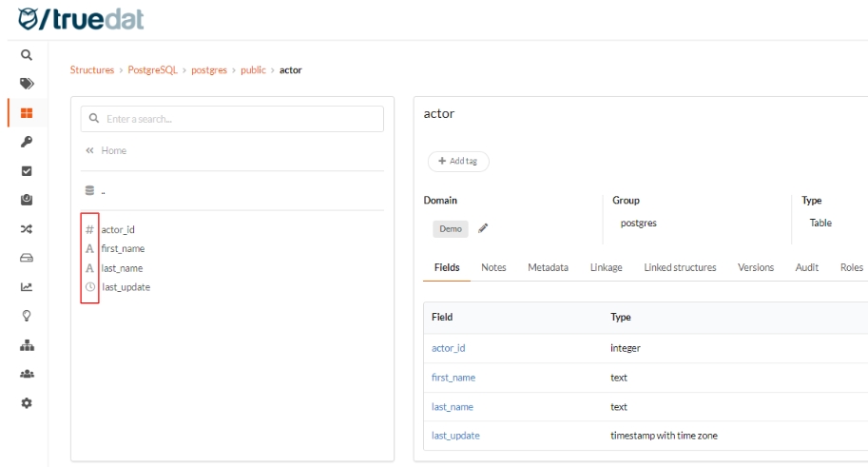Click the line chart sidebar icon

[x=27, y=286]
